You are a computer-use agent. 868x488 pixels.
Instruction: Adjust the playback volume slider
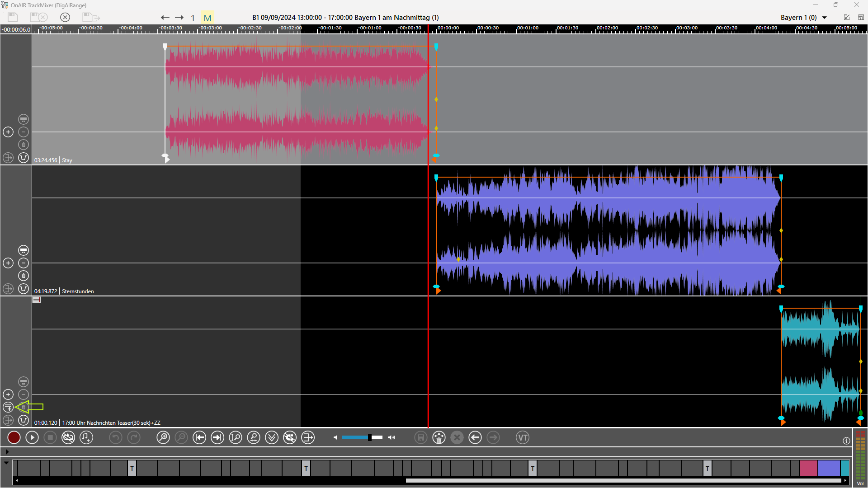(370, 437)
